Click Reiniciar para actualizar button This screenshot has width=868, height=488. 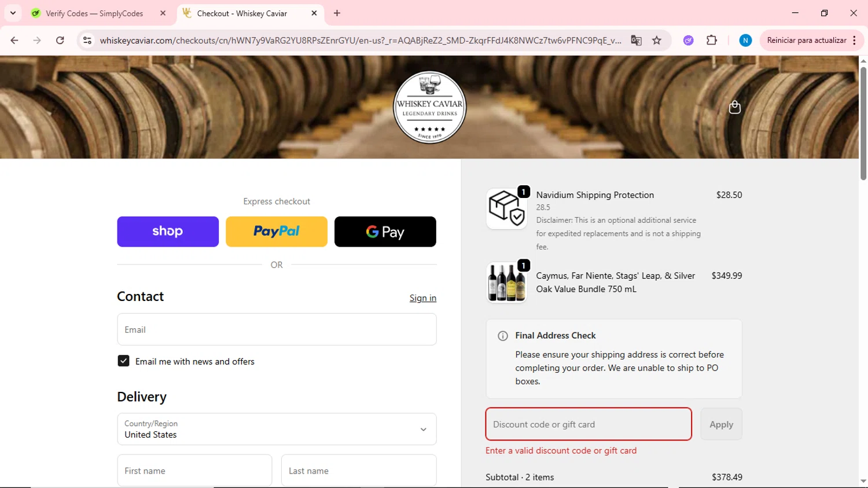click(806, 41)
